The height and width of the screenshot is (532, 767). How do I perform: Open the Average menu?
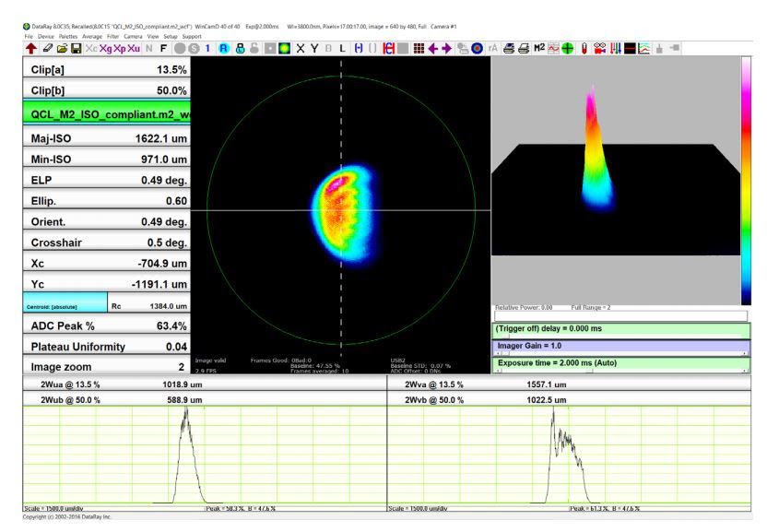[92, 36]
